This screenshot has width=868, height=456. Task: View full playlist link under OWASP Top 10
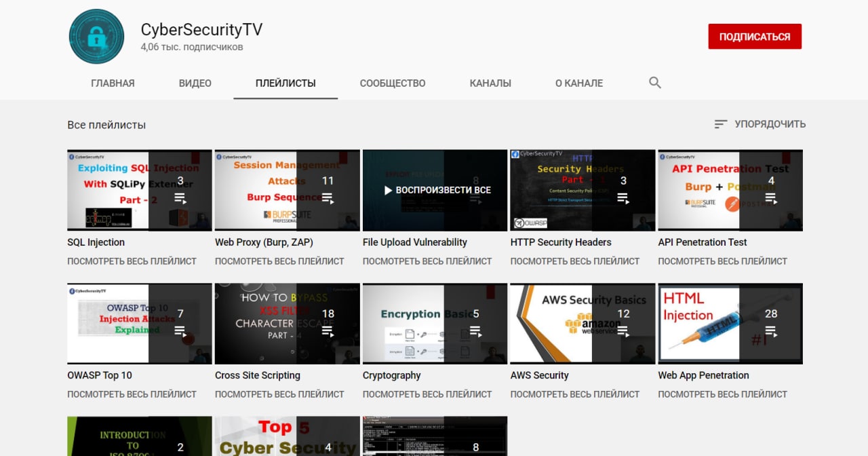pos(132,394)
